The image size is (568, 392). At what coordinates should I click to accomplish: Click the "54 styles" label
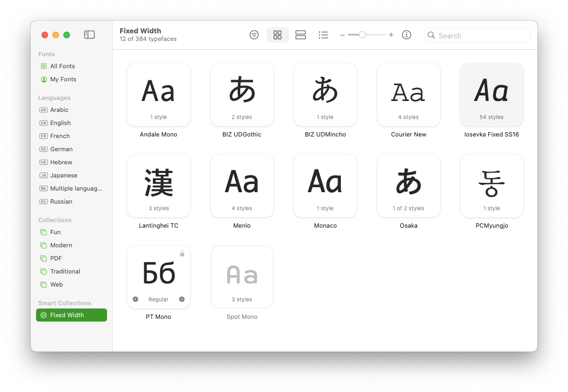click(492, 117)
